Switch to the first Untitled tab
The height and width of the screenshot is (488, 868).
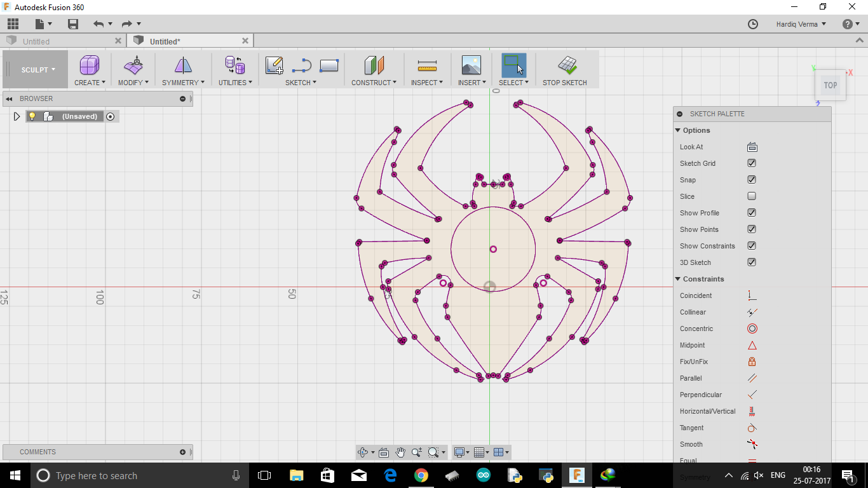tap(64, 41)
